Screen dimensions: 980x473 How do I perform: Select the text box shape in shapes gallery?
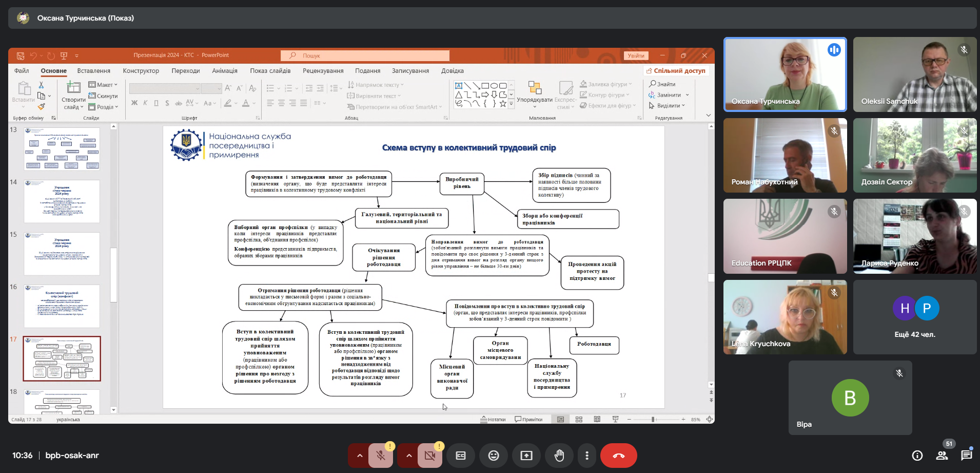(459, 86)
